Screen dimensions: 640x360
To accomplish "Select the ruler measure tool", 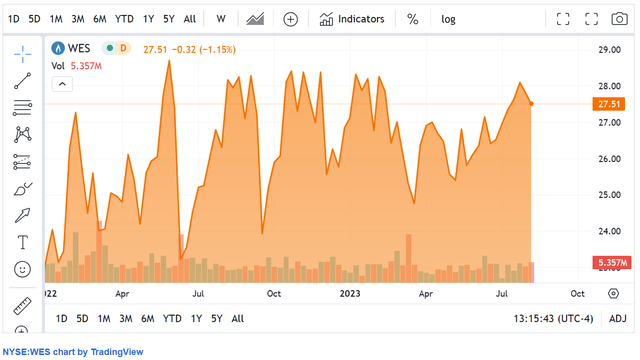I will point(22,306).
